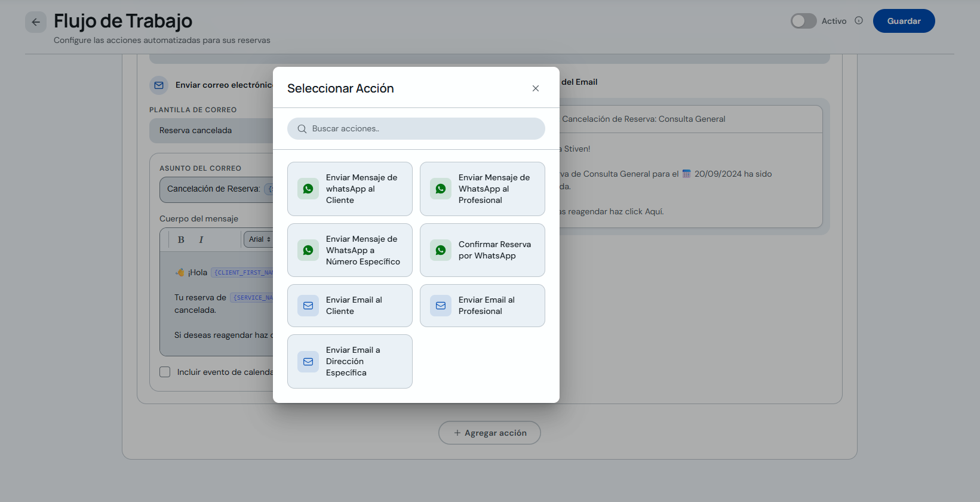Click the CLIENT_FIRST_NAME variable tag
980x502 pixels.
(x=242, y=273)
